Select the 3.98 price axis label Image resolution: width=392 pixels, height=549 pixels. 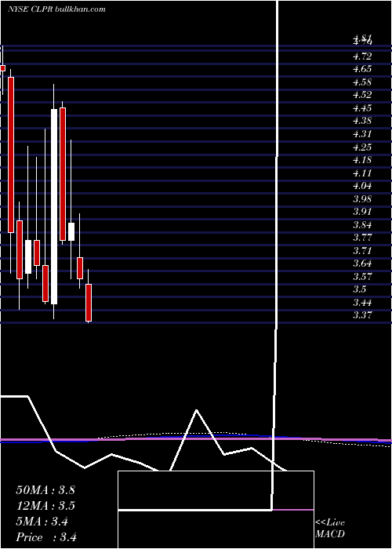click(x=362, y=199)
